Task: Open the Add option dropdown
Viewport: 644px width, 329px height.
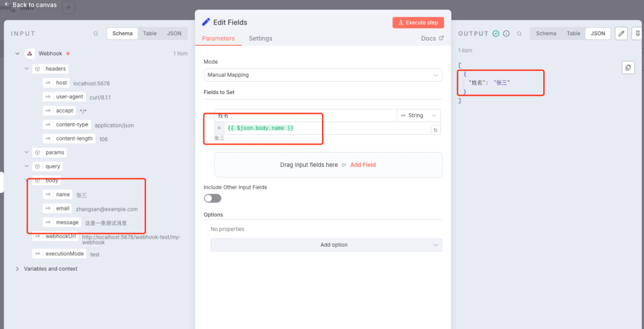Action: (x=327, y=245)
